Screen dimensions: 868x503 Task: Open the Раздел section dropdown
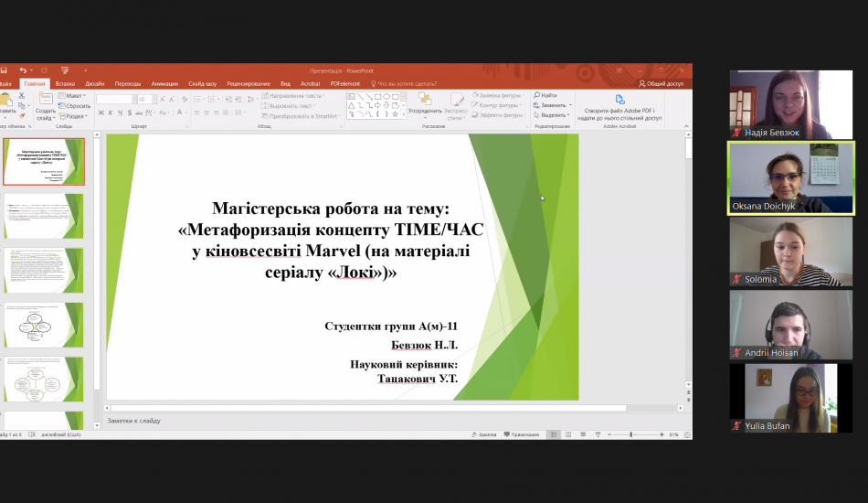[x=76, y=116]
